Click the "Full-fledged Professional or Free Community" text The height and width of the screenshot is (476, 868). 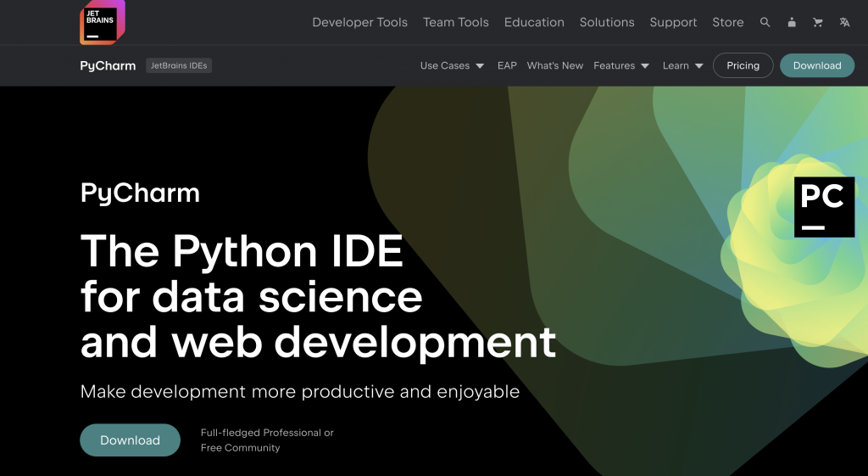pyautogui.click(x=267, y=440)
